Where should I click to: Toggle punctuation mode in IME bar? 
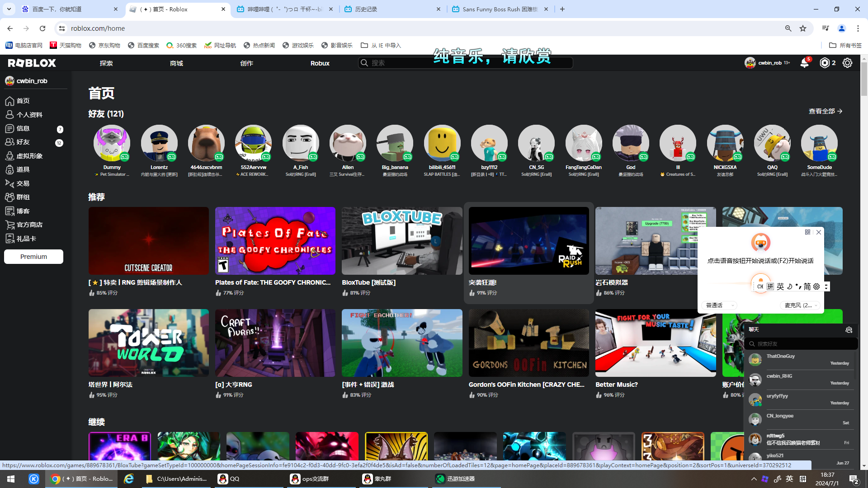pyautogui.click(x=798, y=286)
